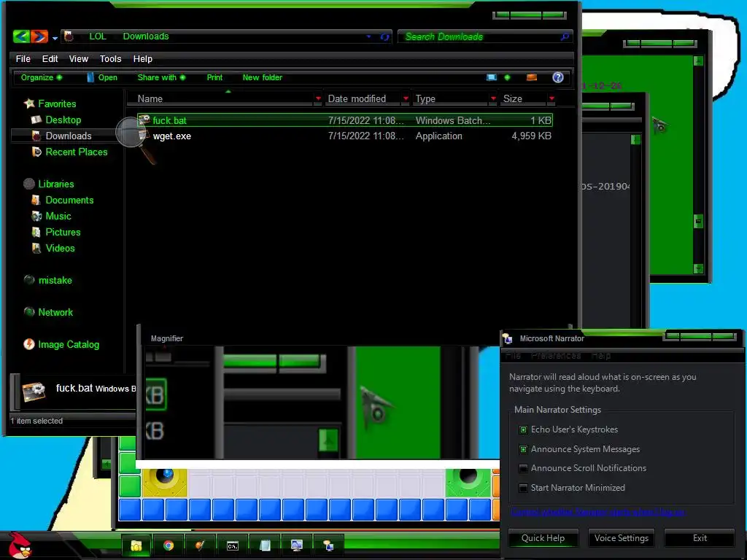The height and width of the screenshot is (560, 747).
Task: Click the Libraries icon in sidebar
Action: tap(29, 184)
